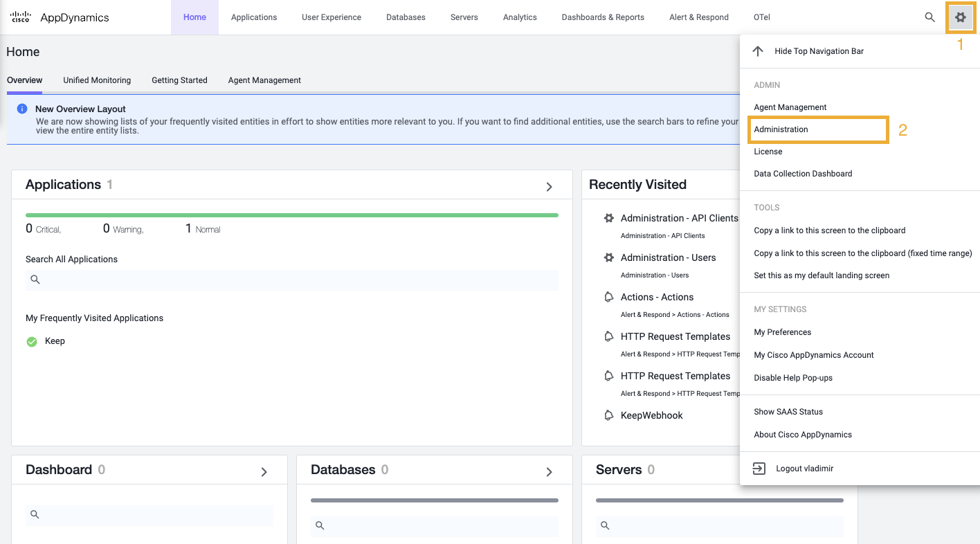This screenshot has height=544, width=980.
Task: Click the search magnifier icon in top bar
Action: tap(930, 17)
